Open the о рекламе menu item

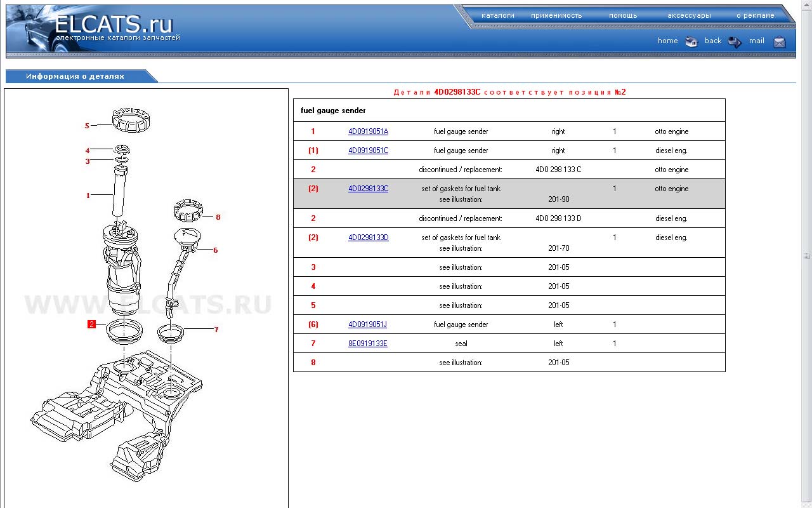[x=755, y=15]
